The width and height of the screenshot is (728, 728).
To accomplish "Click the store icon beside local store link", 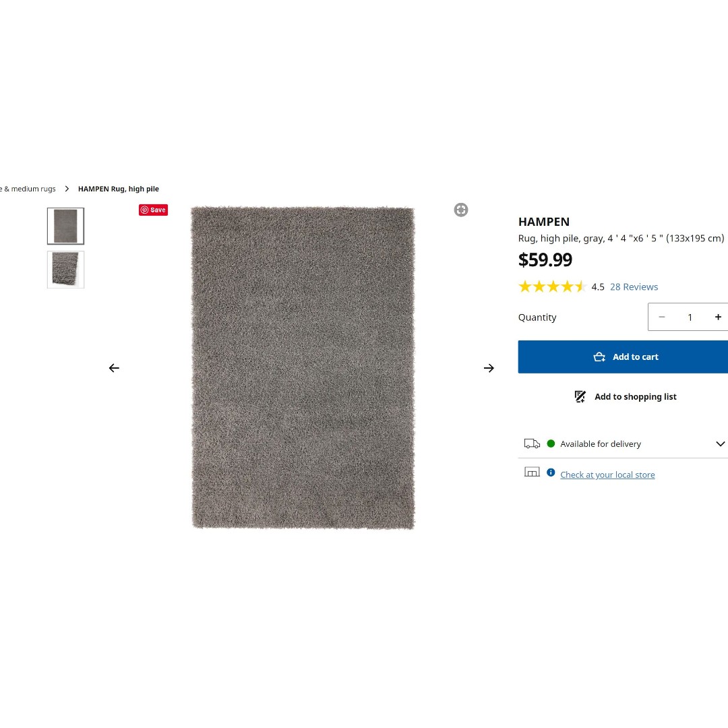I will click(x=532, y=473).
